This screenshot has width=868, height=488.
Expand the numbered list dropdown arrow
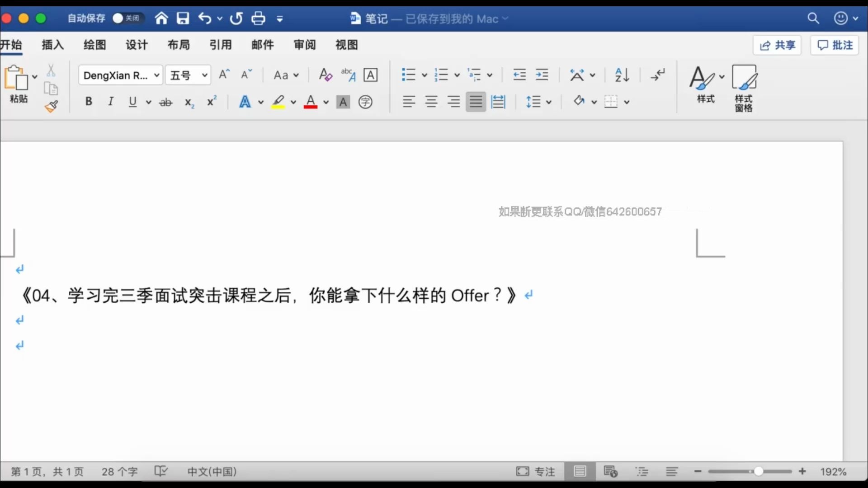(457, 75)
